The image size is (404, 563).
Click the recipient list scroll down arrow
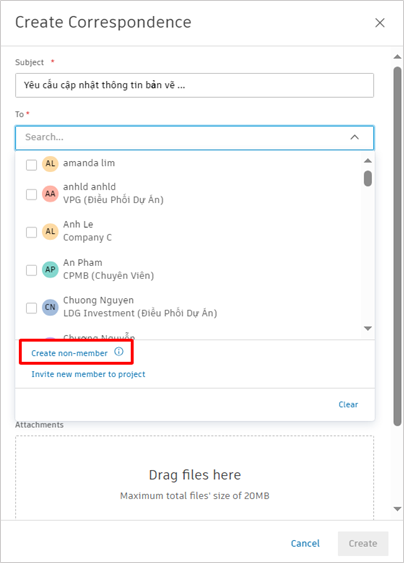click(x=368, y=328)
